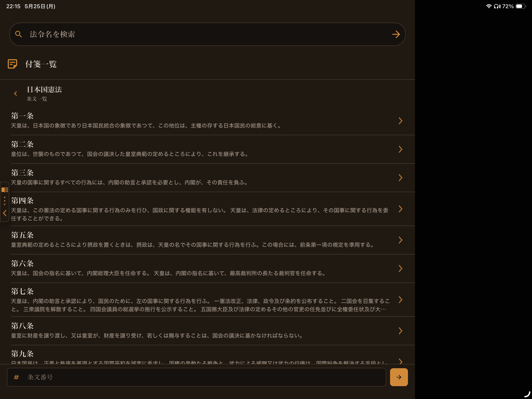
Task: Click the 72% battery indicator
Action: (x=514, y=6)
